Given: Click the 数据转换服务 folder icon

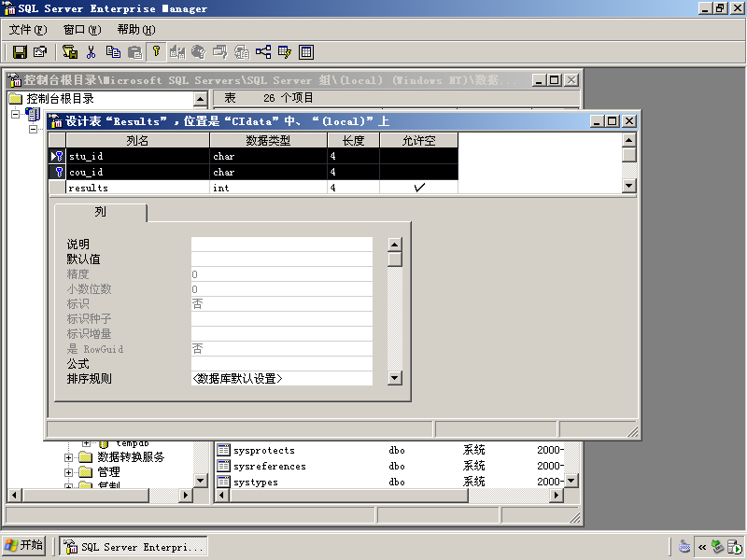Looking at the screenshot, I should (86, 457).
